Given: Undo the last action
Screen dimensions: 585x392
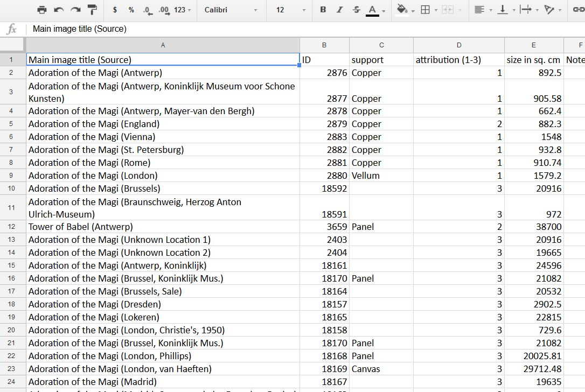Looking at the screenshot, I should 59,10.
